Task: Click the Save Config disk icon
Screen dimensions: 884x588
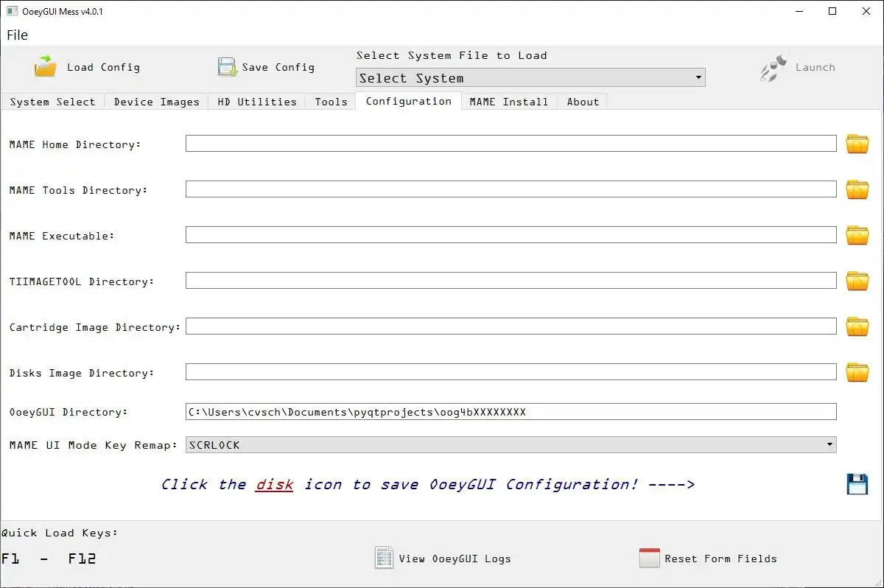Action: 227,67
